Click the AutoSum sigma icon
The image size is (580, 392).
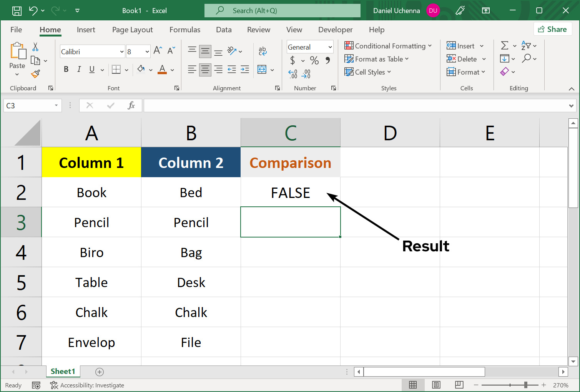[505, 46]
